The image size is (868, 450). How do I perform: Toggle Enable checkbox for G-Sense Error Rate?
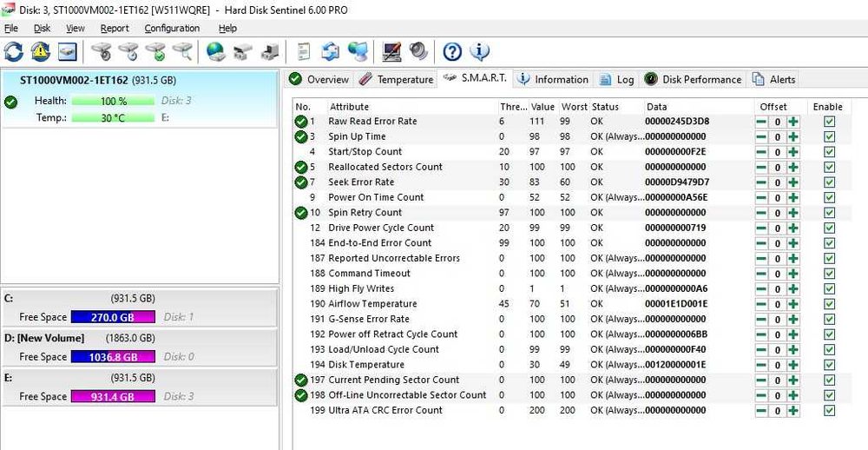coord(829,319)
